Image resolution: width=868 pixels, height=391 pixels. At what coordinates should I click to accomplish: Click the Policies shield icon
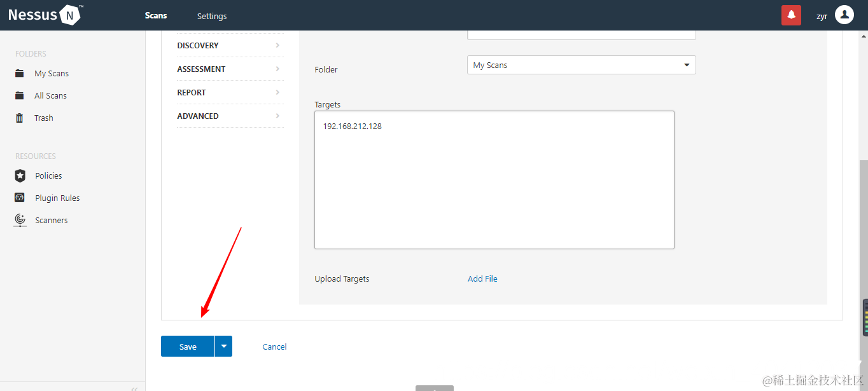20,175
